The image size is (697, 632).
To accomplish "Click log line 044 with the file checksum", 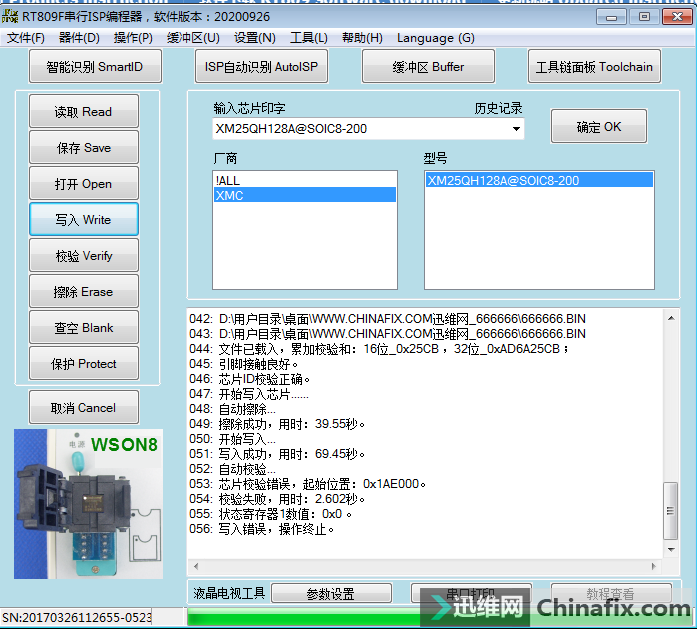I will tap(379, 349).
